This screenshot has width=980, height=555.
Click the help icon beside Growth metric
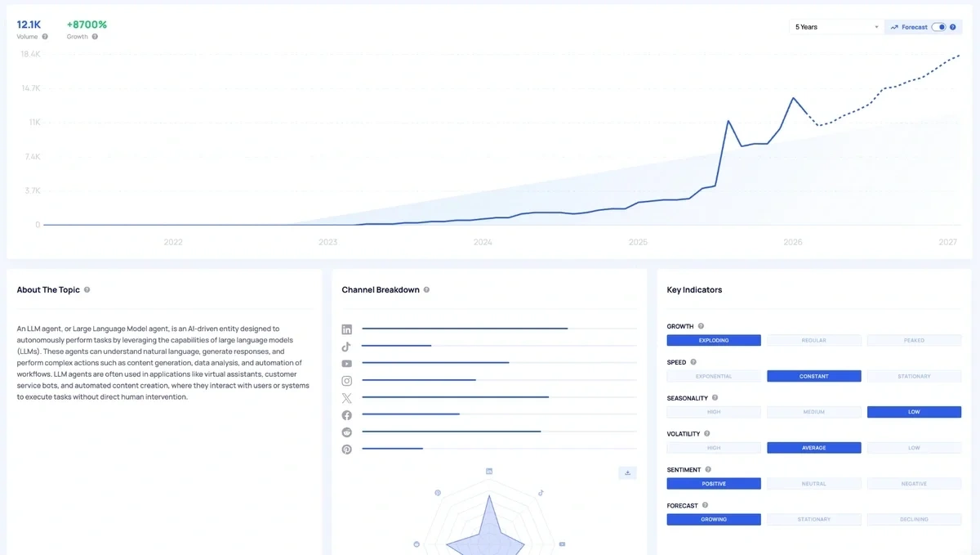point(95,37)
